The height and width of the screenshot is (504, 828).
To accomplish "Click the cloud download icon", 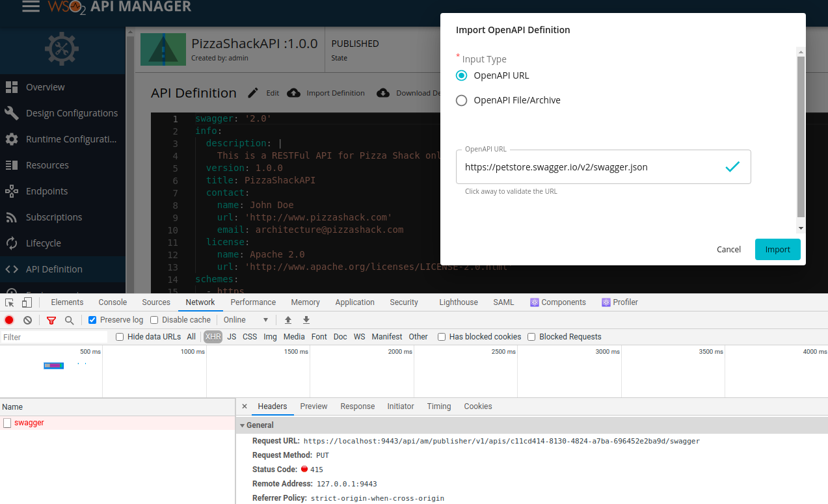I will click(x=383, y=93).
